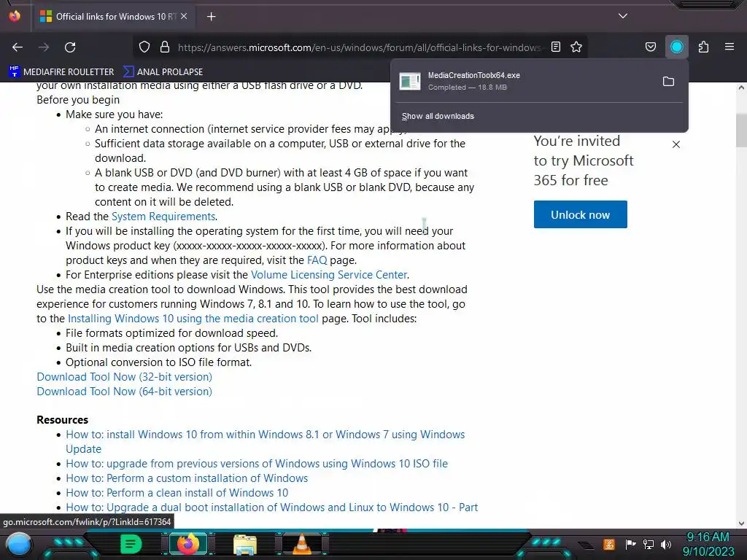Open new tab with plus button

pos(211,17)
